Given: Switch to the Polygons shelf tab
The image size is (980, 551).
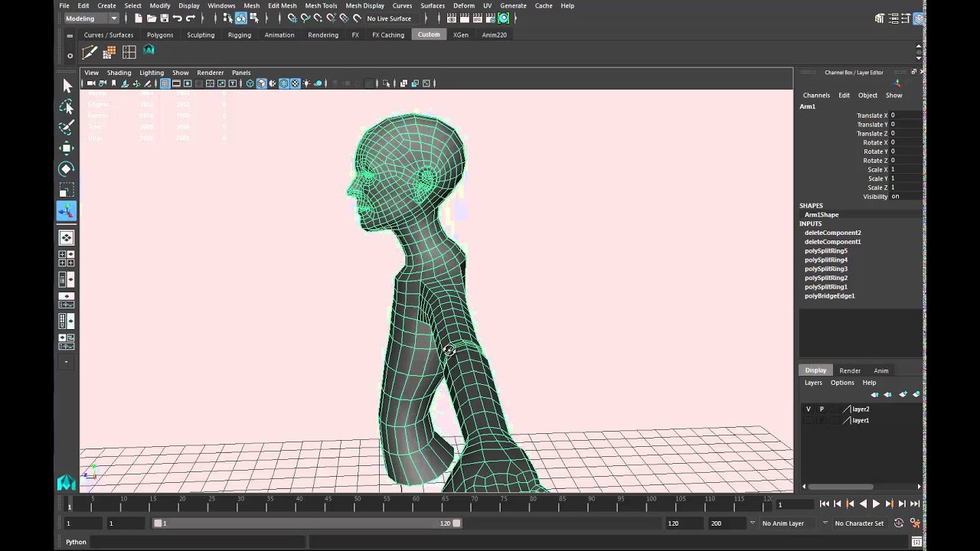Looking at the screenshot, I should point(160,34).
